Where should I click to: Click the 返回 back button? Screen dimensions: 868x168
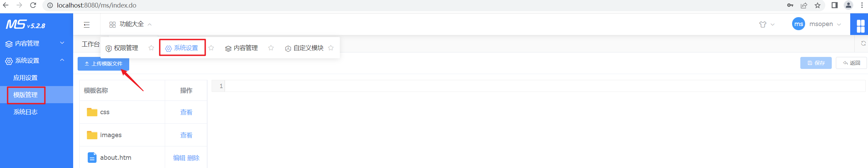(x=851, y=63)
